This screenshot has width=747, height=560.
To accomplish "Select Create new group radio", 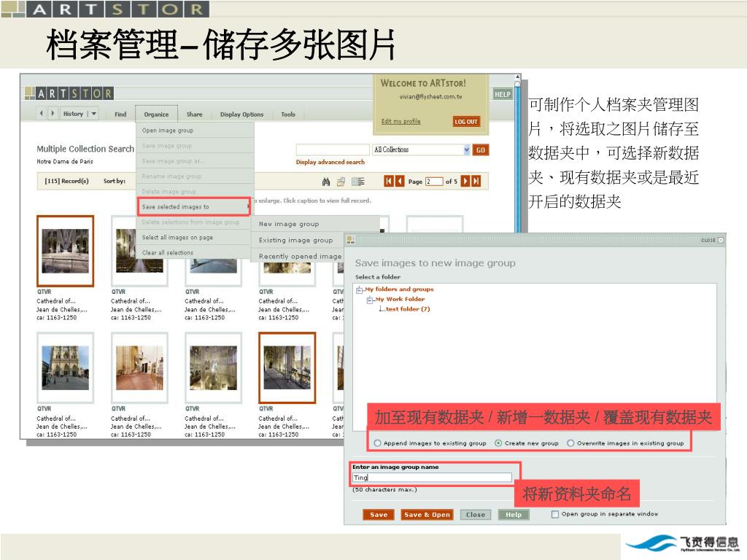I will click(x=498, y=443).
